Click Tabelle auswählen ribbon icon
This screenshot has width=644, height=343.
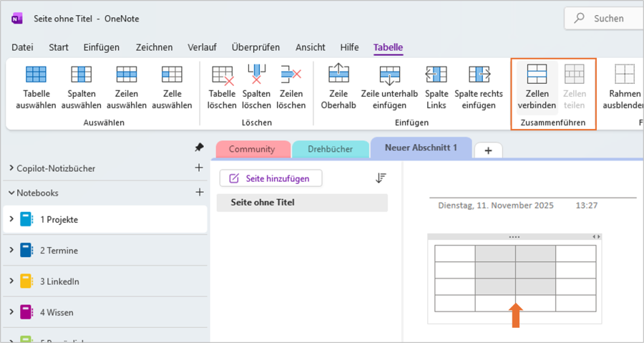[36, 74]
